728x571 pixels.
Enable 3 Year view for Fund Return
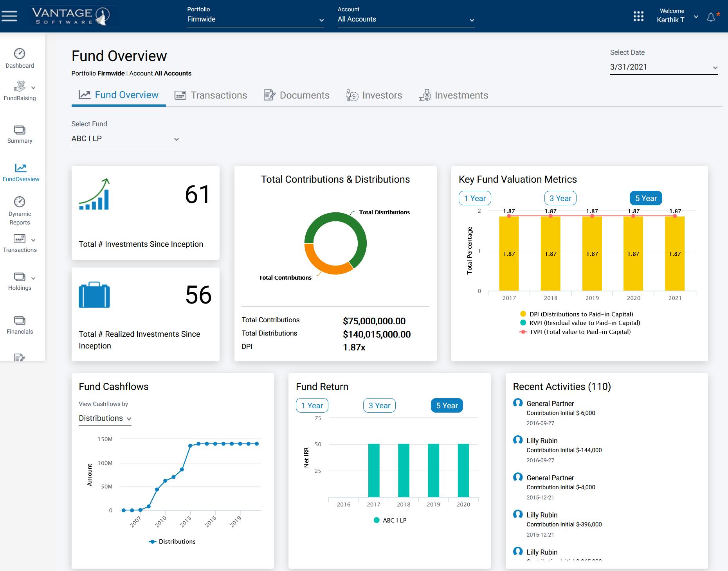(x=378, y=406)
